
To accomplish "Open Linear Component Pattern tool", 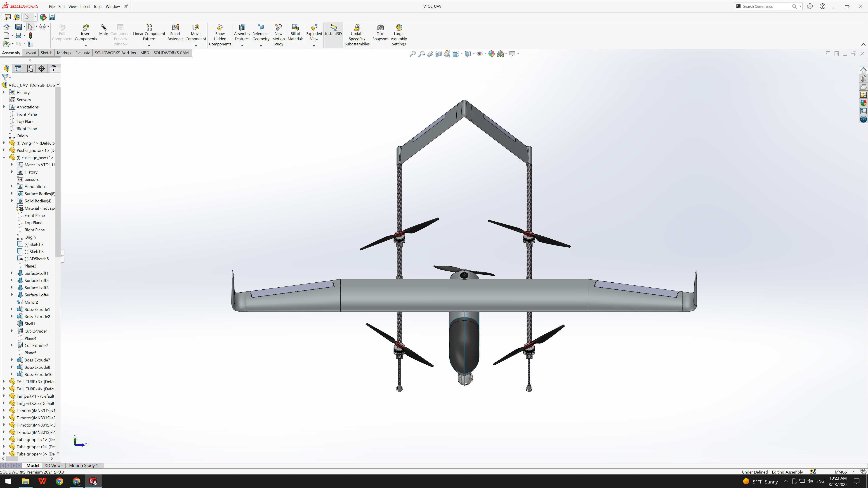I will tap(149, 33).
